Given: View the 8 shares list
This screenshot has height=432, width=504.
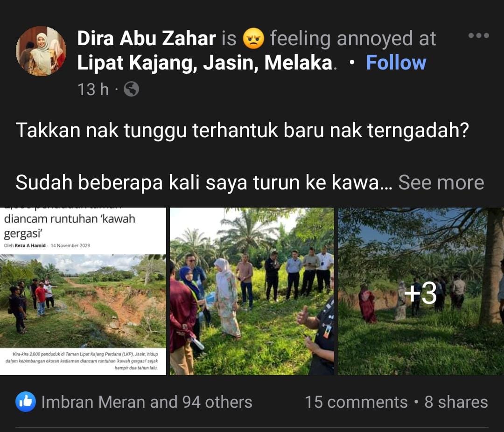Looking at the screenshot, I should tap(456, 402).
